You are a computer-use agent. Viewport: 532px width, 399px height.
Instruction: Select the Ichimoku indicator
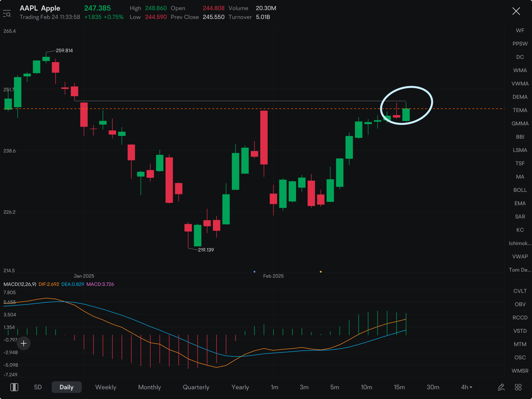(520, 243)
